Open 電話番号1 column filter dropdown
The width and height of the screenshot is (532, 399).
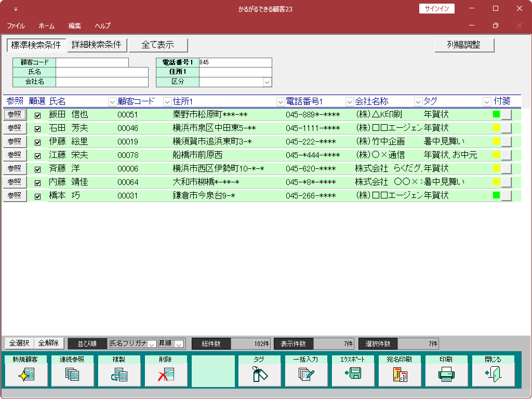click(x=350, y=101)
